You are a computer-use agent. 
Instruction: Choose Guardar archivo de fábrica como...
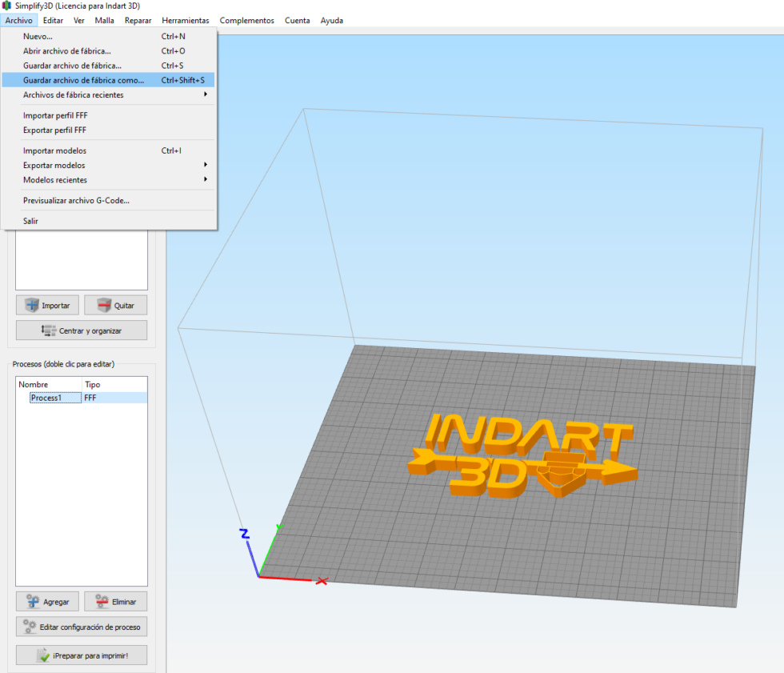[109, 80]
